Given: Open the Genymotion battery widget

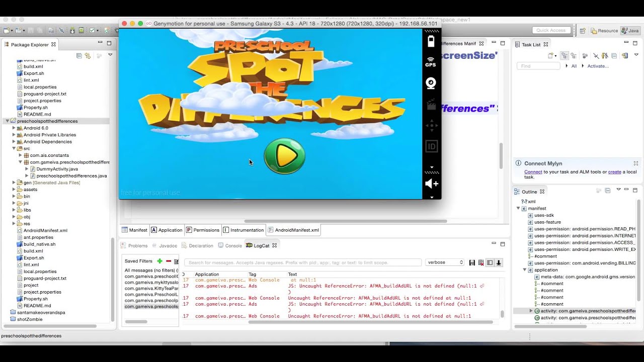Looking at the screenshot, I should coord(431,41).
